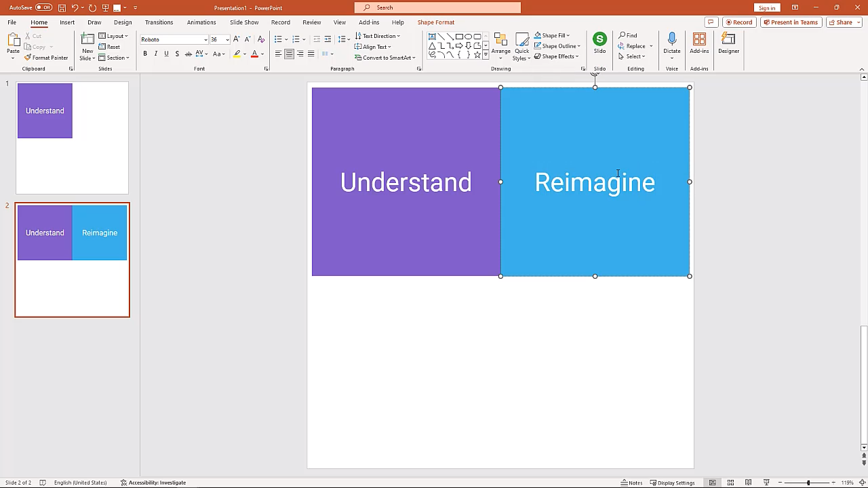Viewport: 868px width, 488px height.
Task: Expand the shapes gallery More arrow
Action: pos(486,54)
